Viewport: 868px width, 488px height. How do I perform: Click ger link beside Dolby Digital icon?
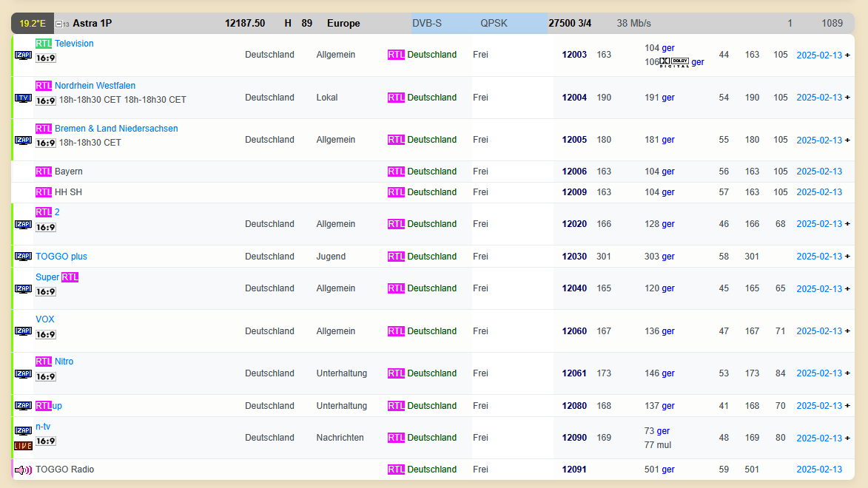(x=698, y=62)
